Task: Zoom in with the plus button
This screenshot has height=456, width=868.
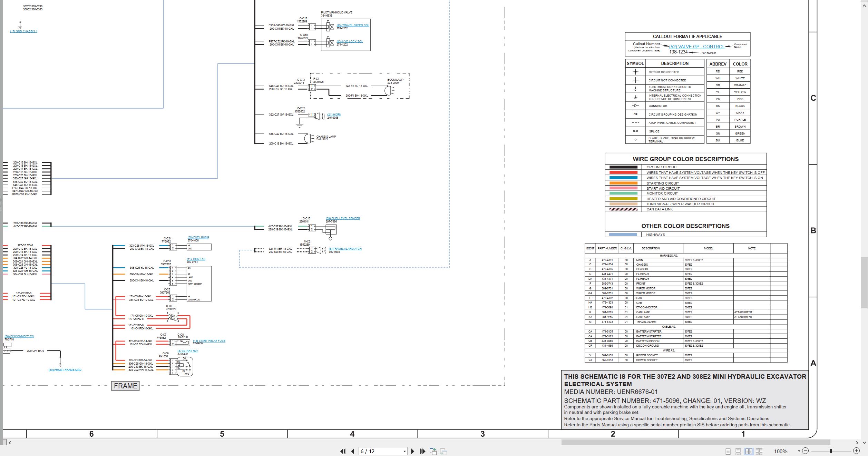Action: 856,451
